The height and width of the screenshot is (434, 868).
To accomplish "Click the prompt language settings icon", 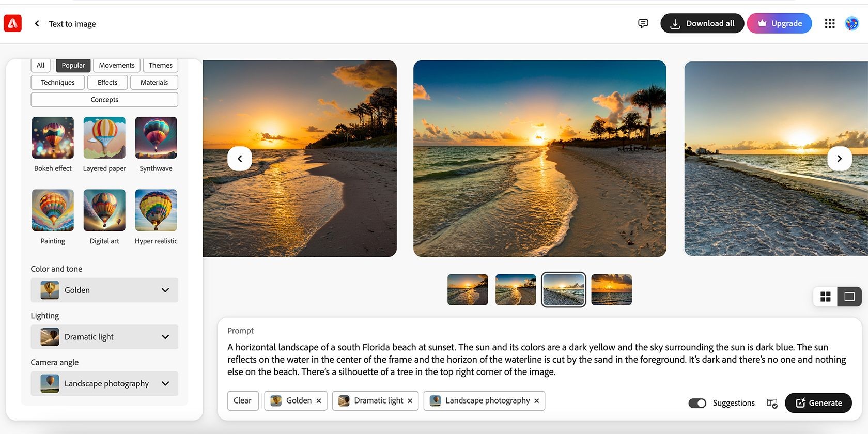I will 772,403.
